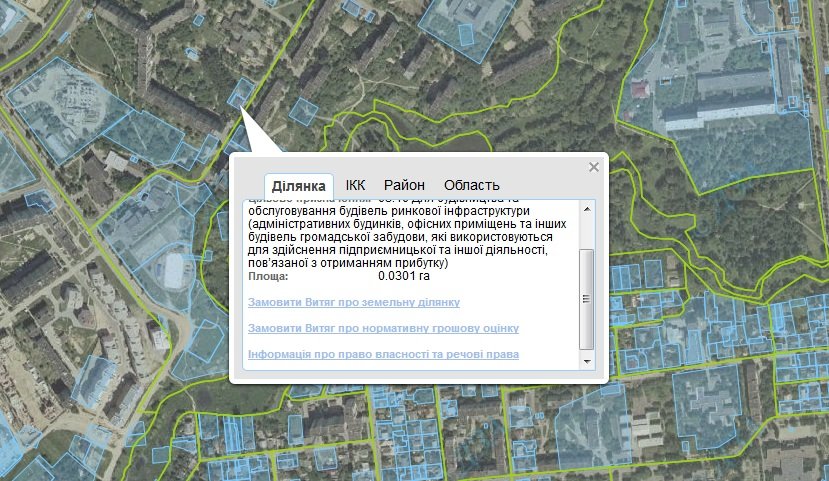The image size is (829, 481).
Task: Click the popup scrollbar up arrow
Action: [587, 207]
